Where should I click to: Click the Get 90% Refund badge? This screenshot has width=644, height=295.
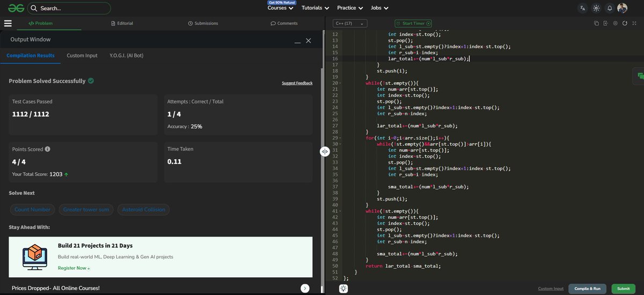282,3
